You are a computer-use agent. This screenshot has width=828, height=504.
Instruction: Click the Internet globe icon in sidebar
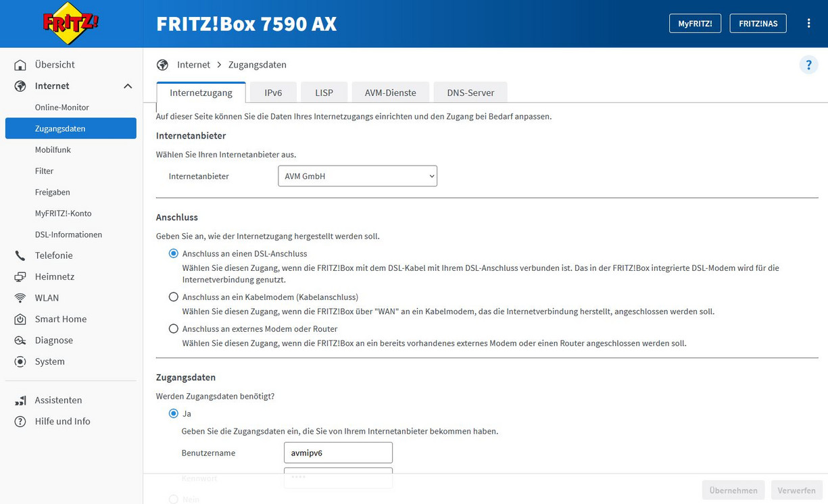tap(20, 86)
